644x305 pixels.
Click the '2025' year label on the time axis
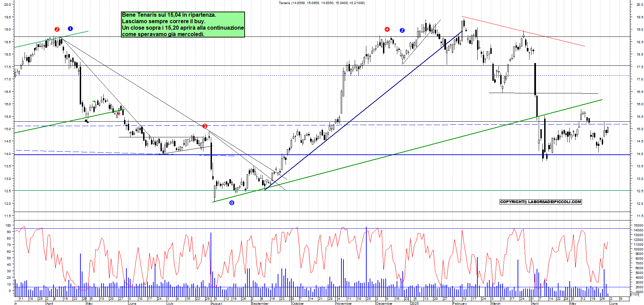(x=415, y=303)
